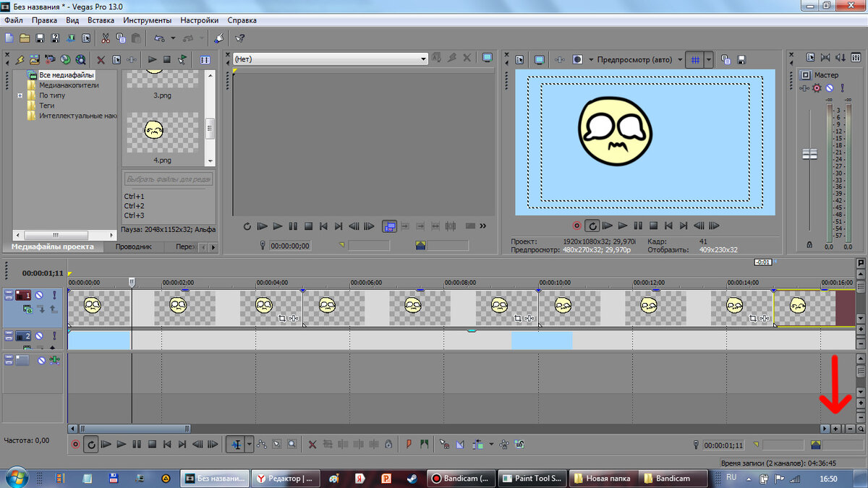The width and height of the screenshot is (868, 488).
Task: Select the Все медиафайлы tree node
Action: point(67,75)
